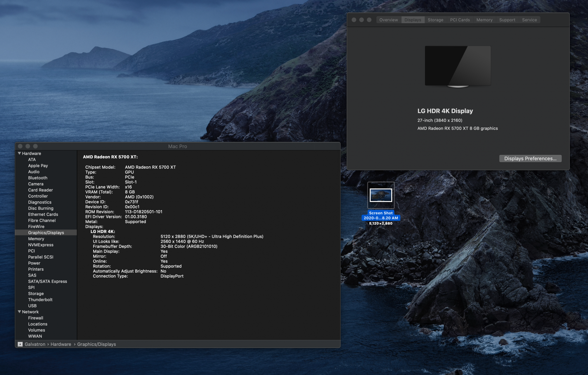Click the Galvatron computer icon in path bar
588x375 pixels.
(x=20, y=344)
